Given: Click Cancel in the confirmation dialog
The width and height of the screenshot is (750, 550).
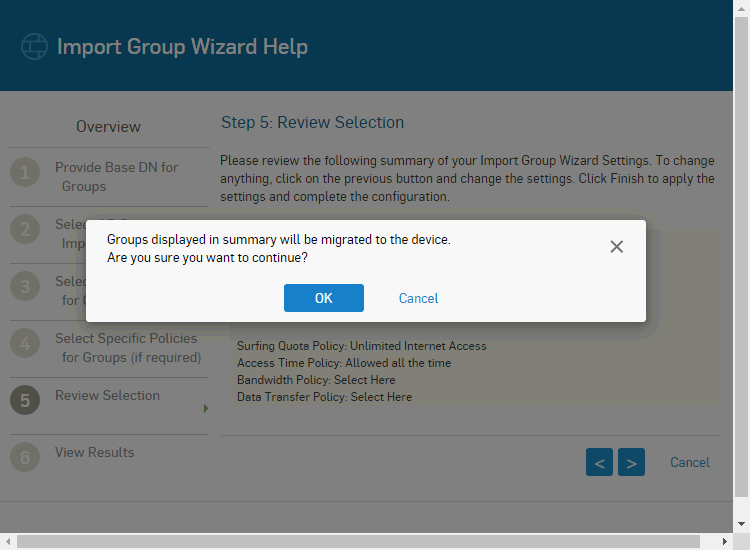Looking at the screenshot, I should click(x=418, y=298).
